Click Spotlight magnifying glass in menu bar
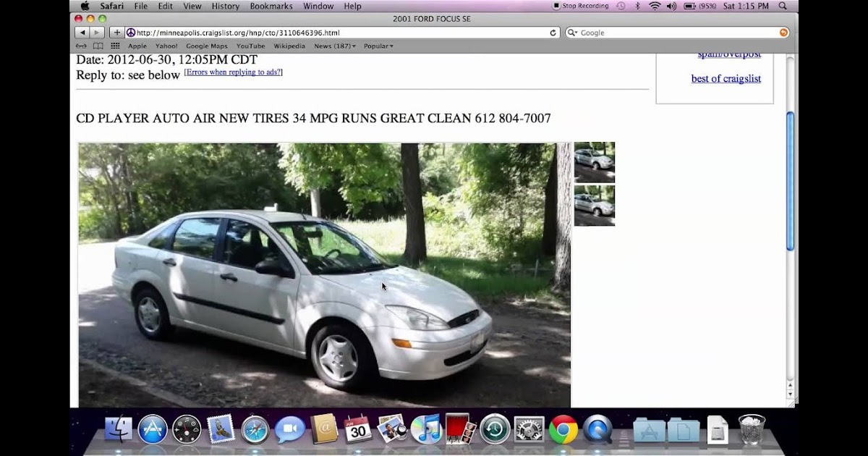Image resolution: width=868 pixels, height=456 pixels. click(783, 6)
